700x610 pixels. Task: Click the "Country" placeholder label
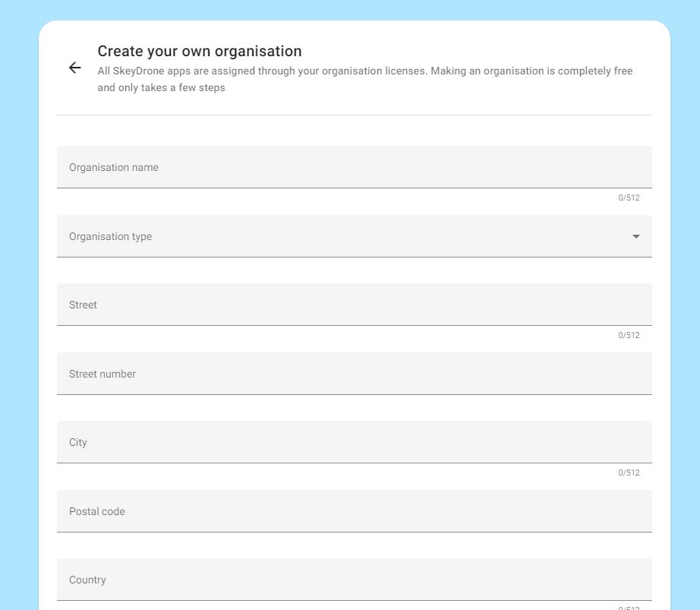87,580
